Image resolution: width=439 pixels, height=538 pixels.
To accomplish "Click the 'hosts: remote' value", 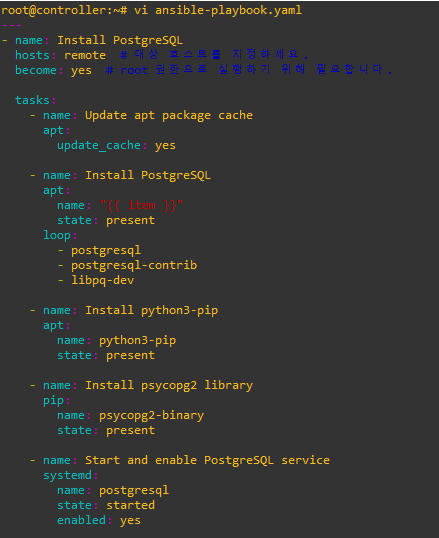I will pos(85,55).
